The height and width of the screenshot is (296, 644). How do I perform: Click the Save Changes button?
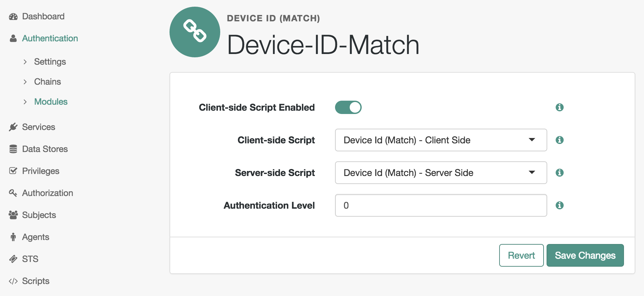pos(585,255)
